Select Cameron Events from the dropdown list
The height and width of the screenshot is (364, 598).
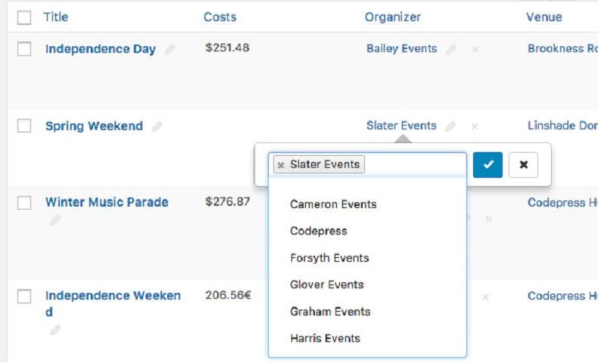333,204
